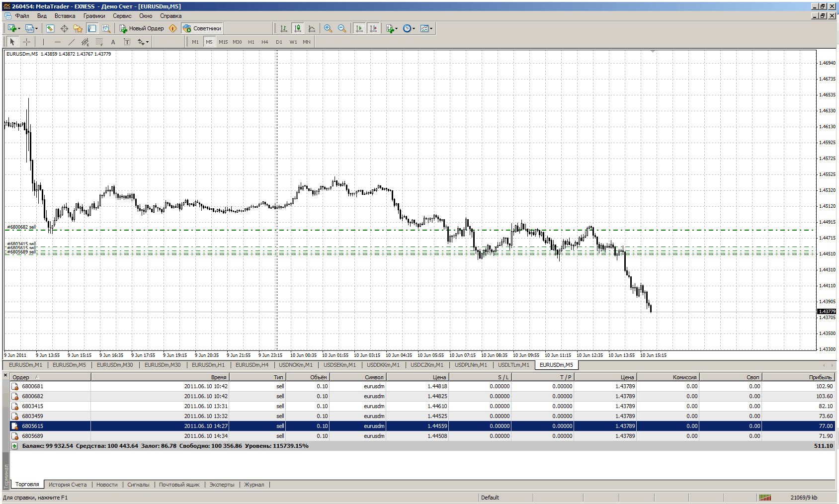This screenshot has height=504, width=839.
Task: Select the text tool 'A'
Action: pyautogui.click(x=113, y=42)
